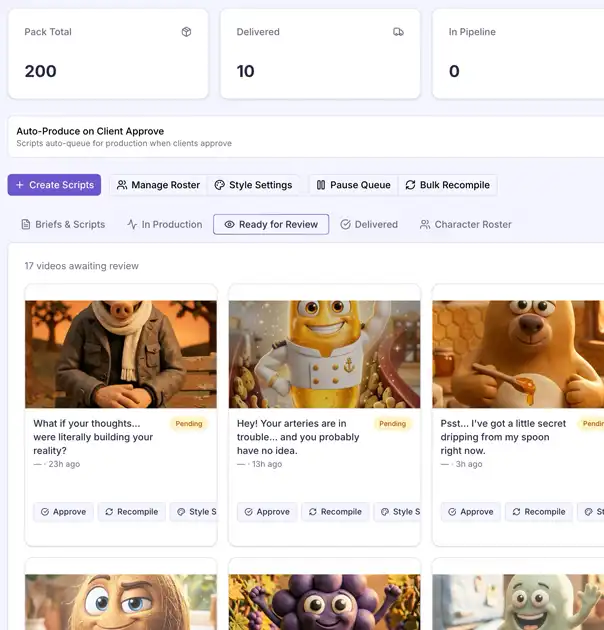Click the checkmark icon on Delivered tab
This screenshot has width=604, height=630.
(x=345, y=224)
